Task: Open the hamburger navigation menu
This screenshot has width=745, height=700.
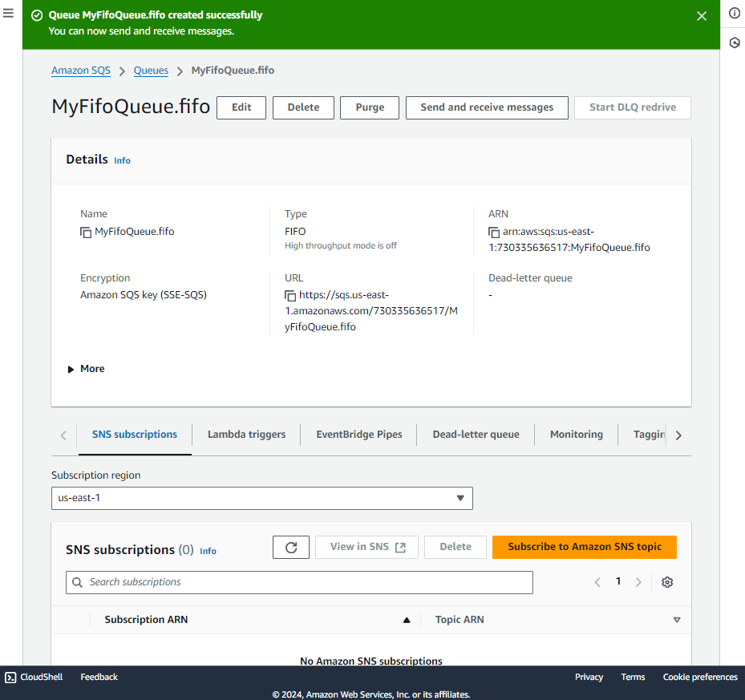Action: pyautogui.click(x=9, y=14)
